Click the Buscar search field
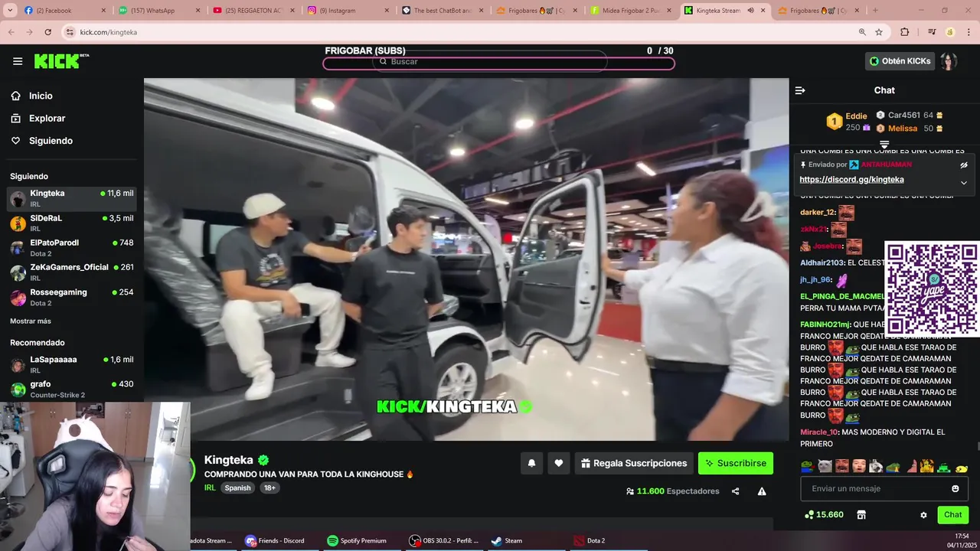Screen dimensions: 980x551 coord(490,62)
